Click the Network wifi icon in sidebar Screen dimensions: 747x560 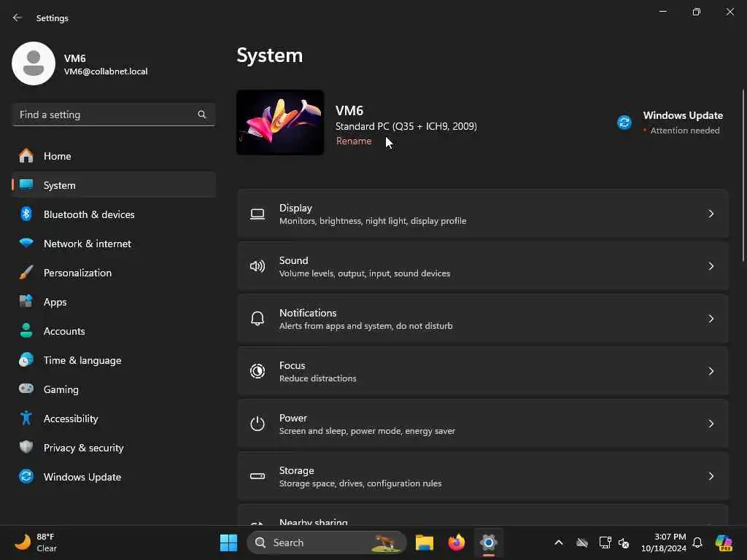tap(26, 243)
